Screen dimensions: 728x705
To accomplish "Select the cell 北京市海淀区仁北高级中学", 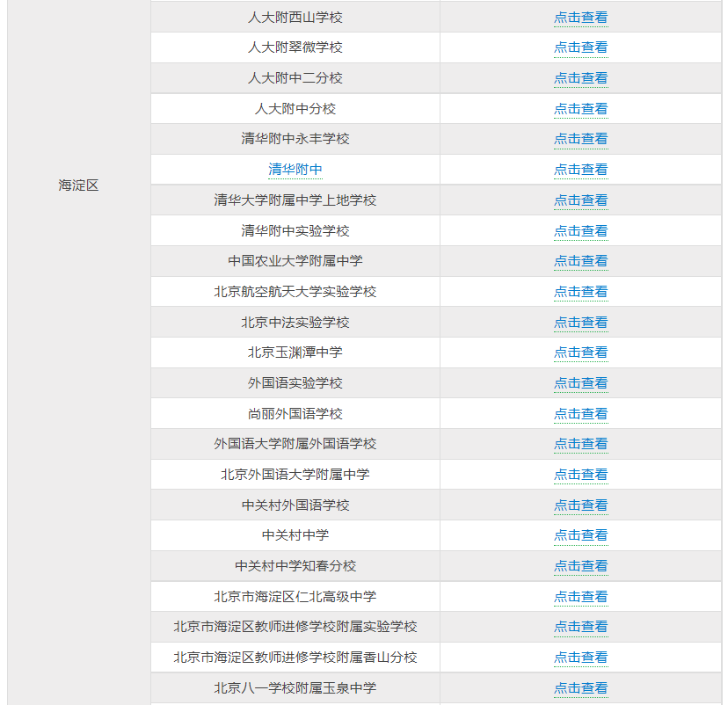I will (295, 596).
